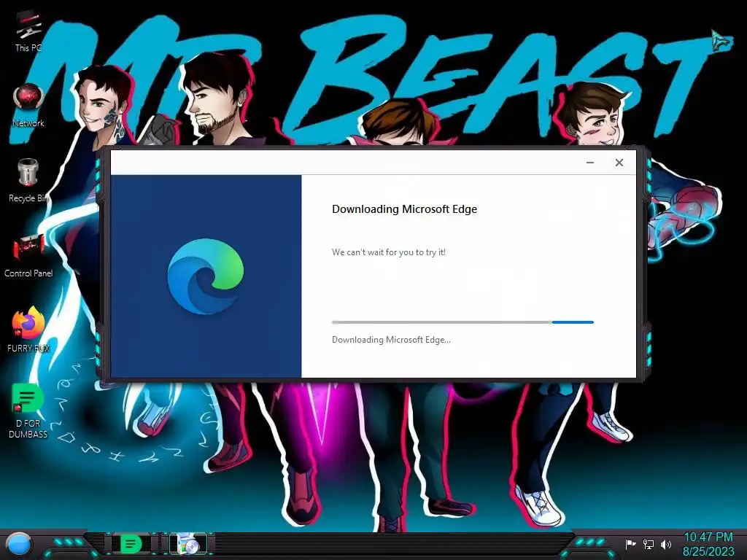Minimize the Edge installer window
This screenshot has height=560, width=747.
(x=589, y=163)
